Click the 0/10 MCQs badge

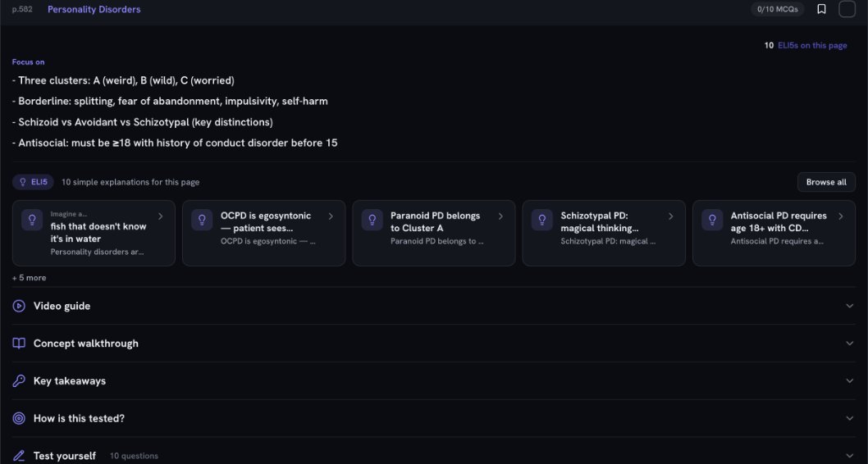pyautogui.click(x=777, y=9)
